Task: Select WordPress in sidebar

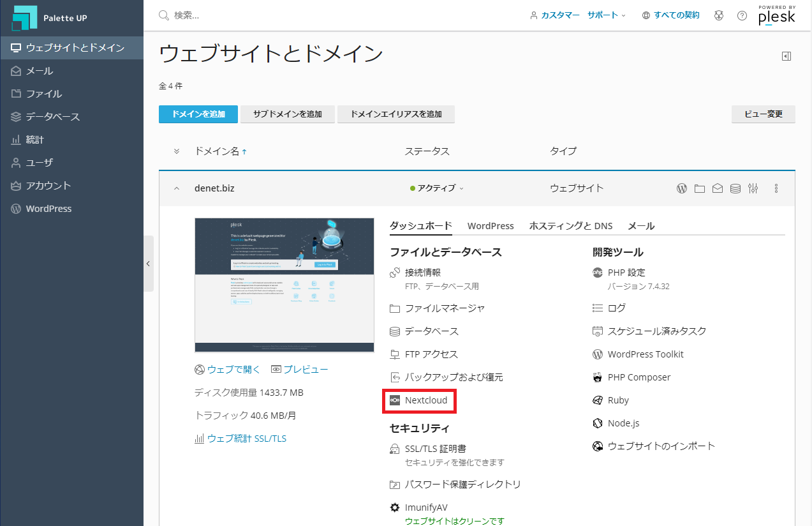Action: click(71, 209)
